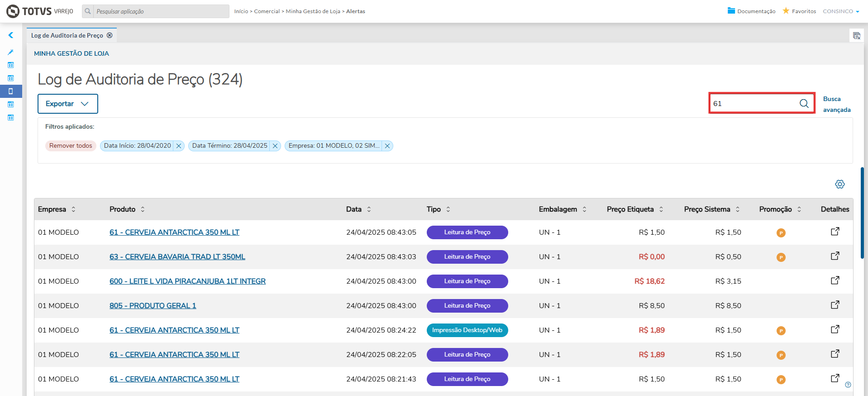Open the CONSINCO user dropdown
868x396 pixels.
point(841,11)
